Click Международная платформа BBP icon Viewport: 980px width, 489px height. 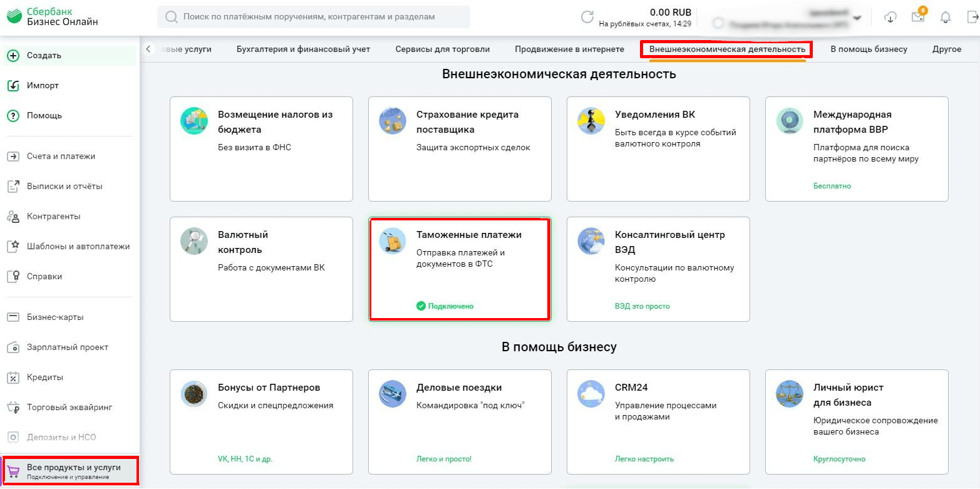[790, 121]
